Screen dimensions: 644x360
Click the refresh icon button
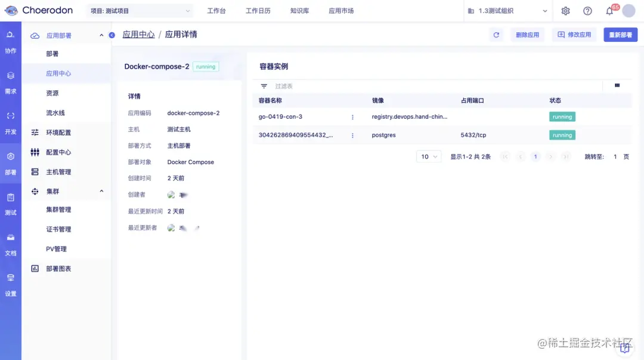point(496,35)
